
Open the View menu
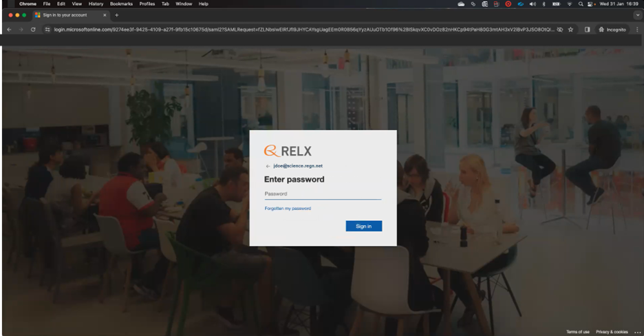[x=77, y=3]
